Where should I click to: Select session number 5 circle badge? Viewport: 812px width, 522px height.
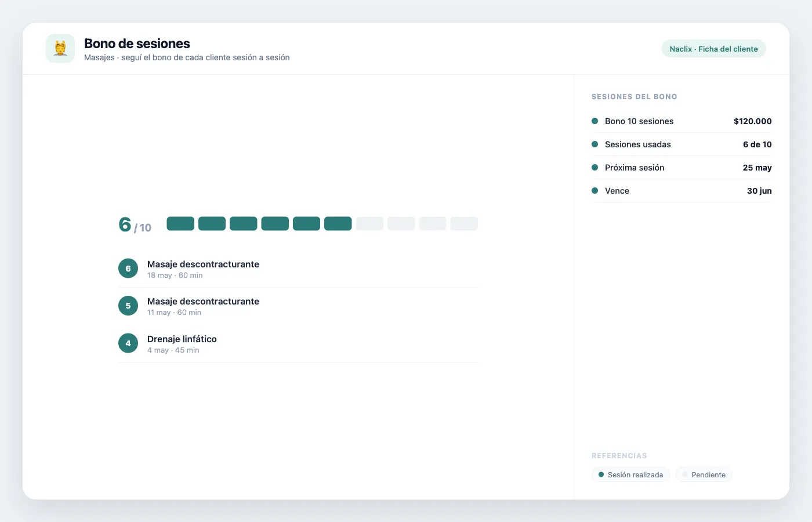tap(128, 306)
